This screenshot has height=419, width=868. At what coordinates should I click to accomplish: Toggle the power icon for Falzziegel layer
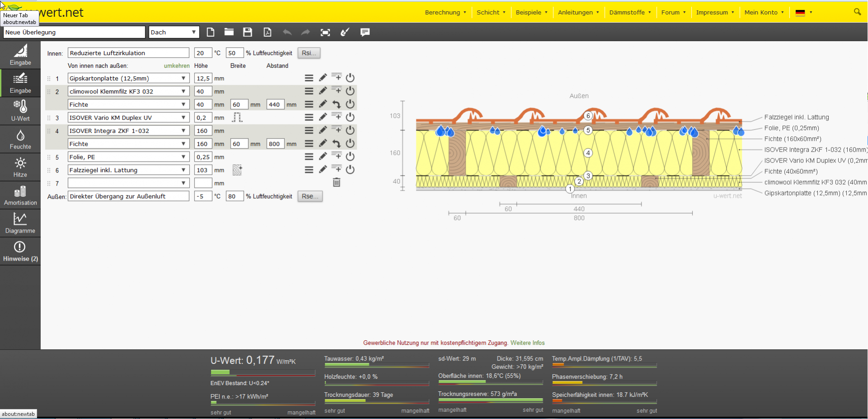(x=350, y=170)
